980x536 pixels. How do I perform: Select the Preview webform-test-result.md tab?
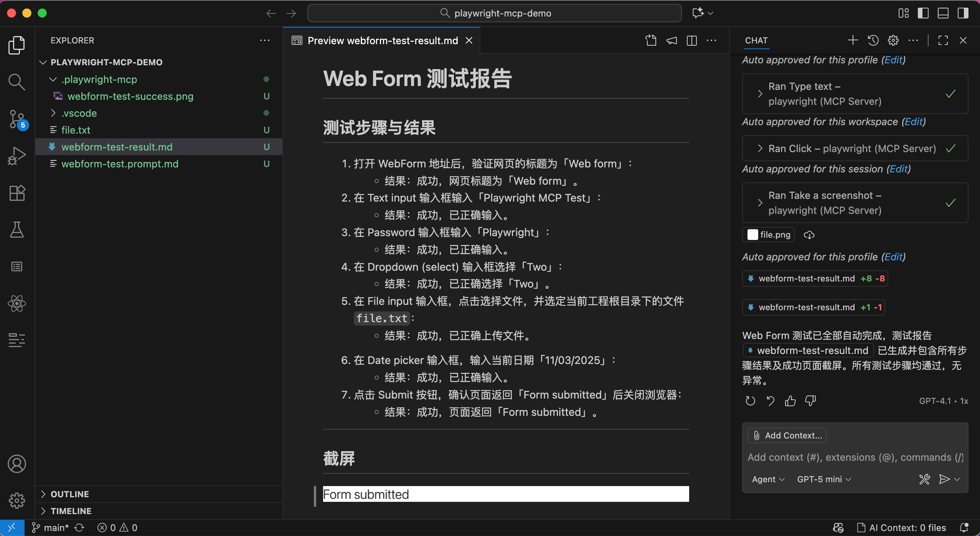(382, 40)
